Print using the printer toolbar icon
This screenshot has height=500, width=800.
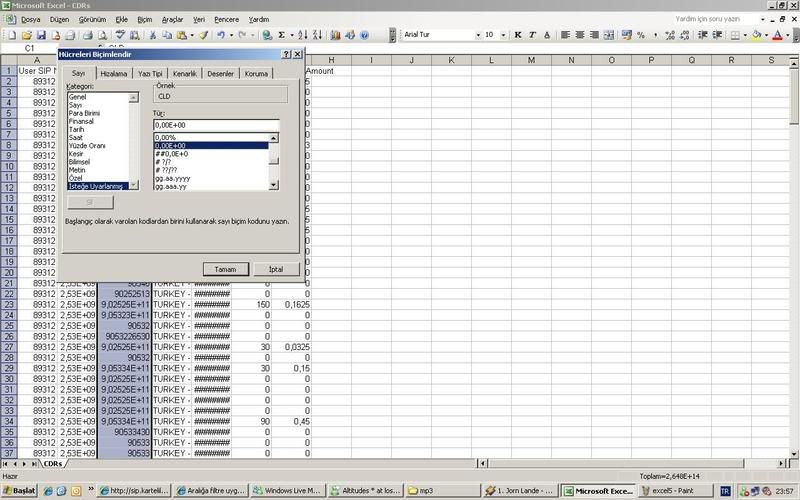tap(88, 35)
